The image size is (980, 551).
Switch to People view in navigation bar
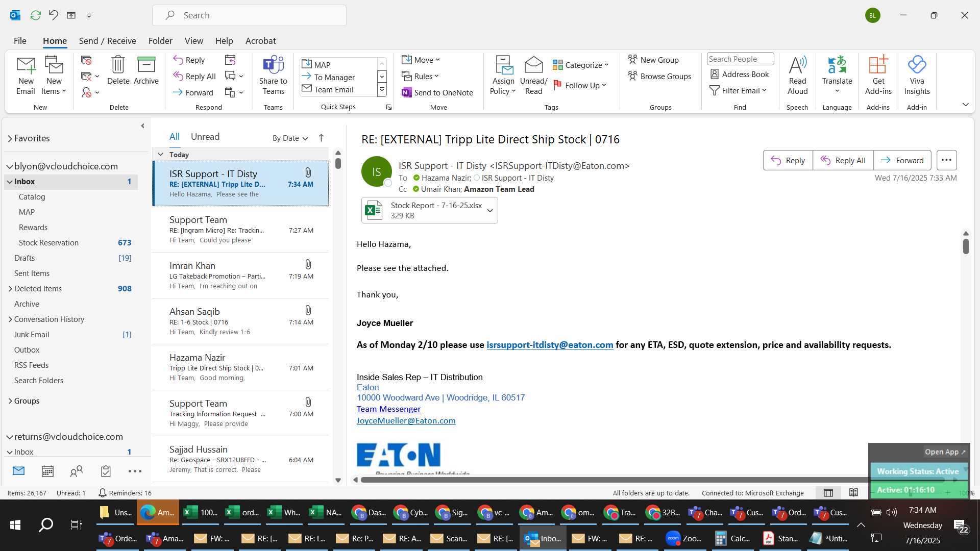click(77, 471)
